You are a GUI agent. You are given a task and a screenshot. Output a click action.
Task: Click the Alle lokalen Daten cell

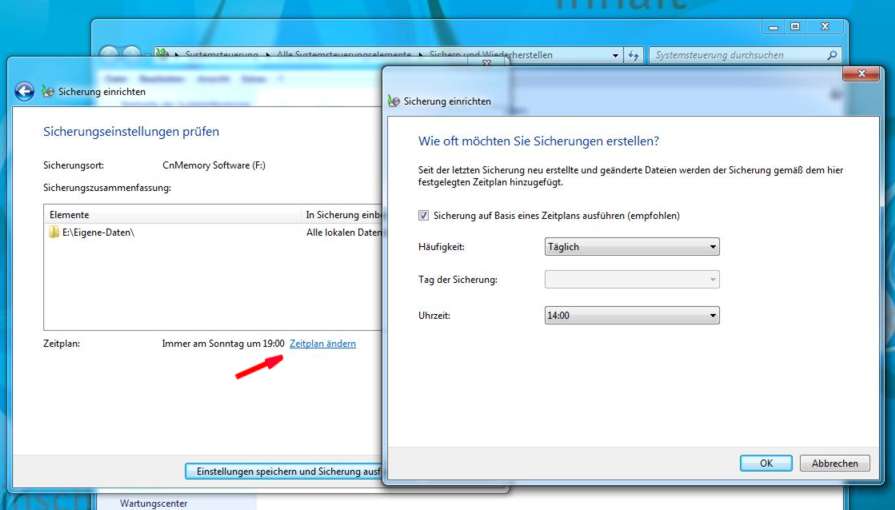[344, 232]
